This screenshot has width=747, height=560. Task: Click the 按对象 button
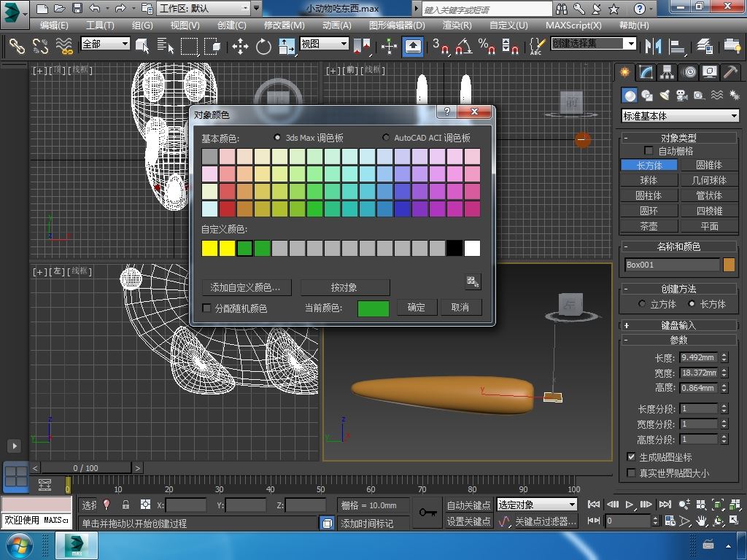pos(344,287)
